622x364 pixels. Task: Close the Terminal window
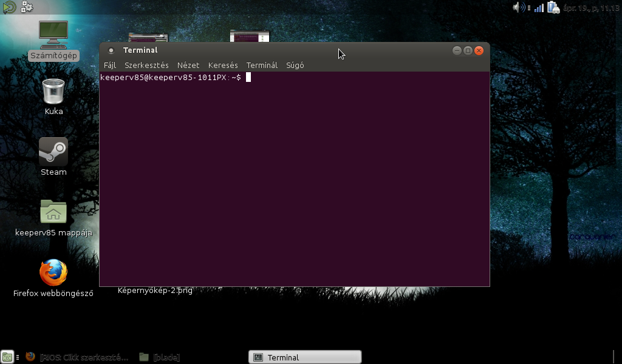(479, 51)
